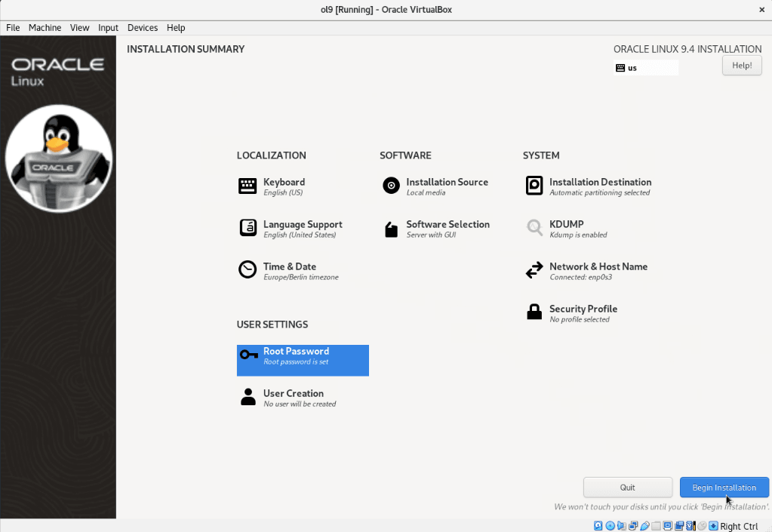Click the Quit button
Screen dimensions: 772x532
[627, 487]
